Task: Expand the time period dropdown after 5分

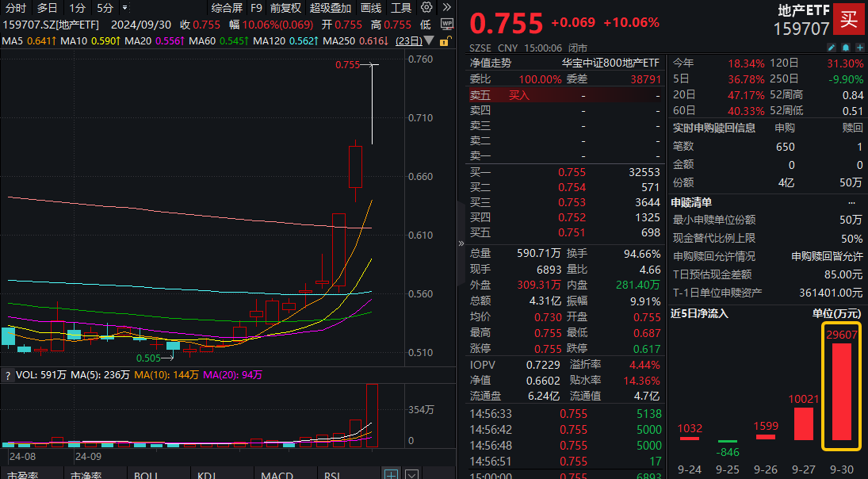Action: 124,8
